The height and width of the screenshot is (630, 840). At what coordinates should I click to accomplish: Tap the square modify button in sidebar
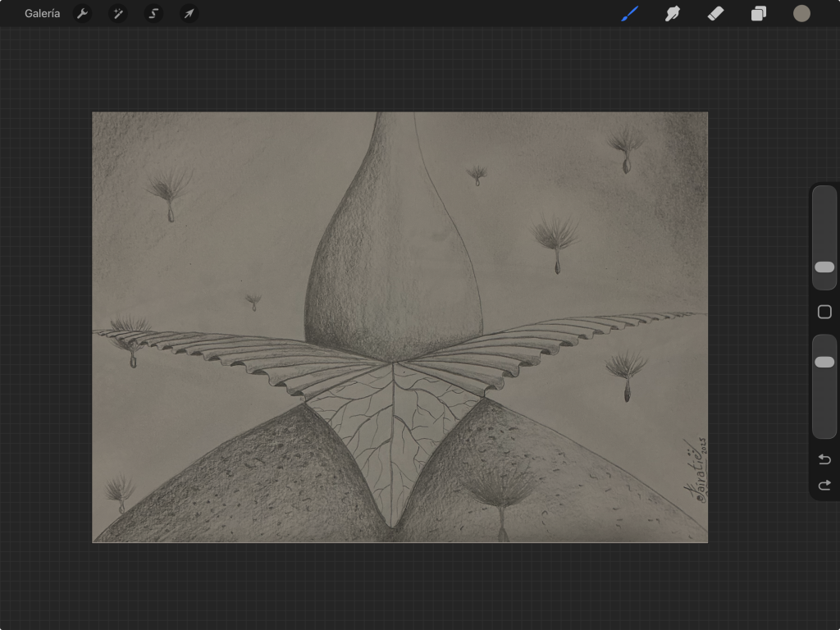pos(824,312)
